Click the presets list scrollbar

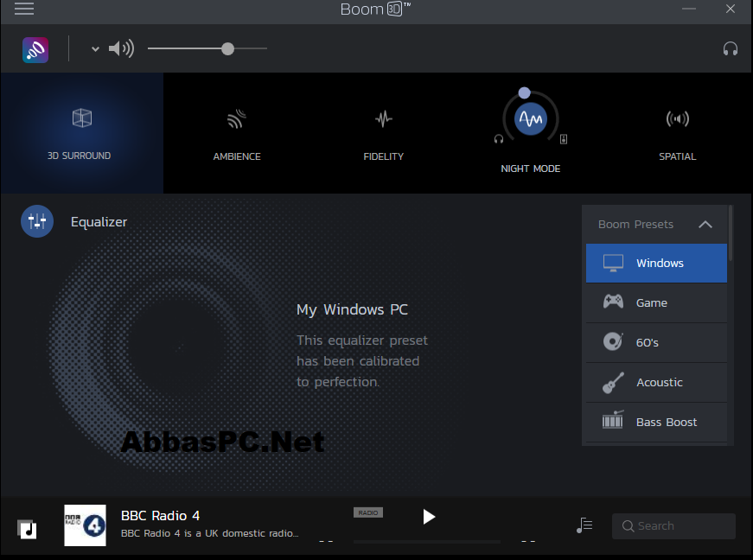pos(731,233)
